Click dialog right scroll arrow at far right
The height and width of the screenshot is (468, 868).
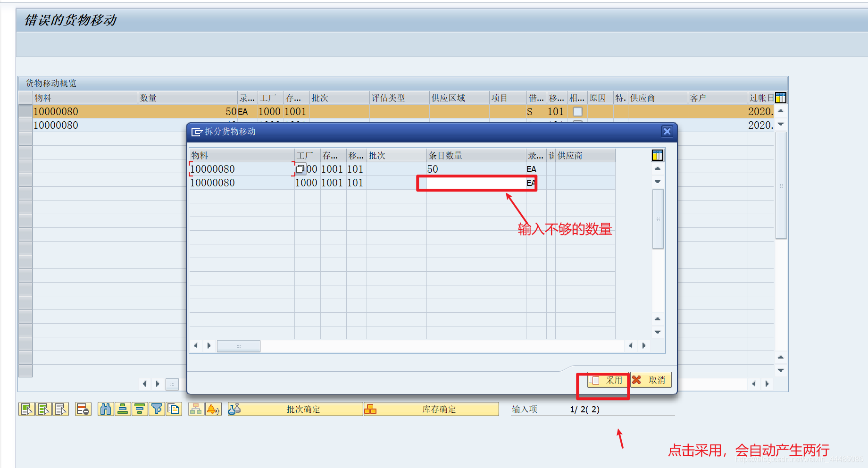pos(644,346)
